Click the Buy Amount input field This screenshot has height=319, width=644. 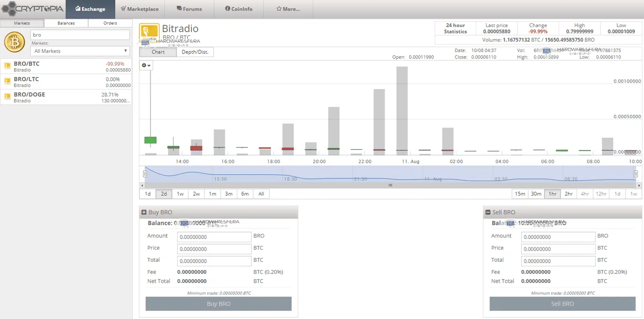(x=214, y=237)
